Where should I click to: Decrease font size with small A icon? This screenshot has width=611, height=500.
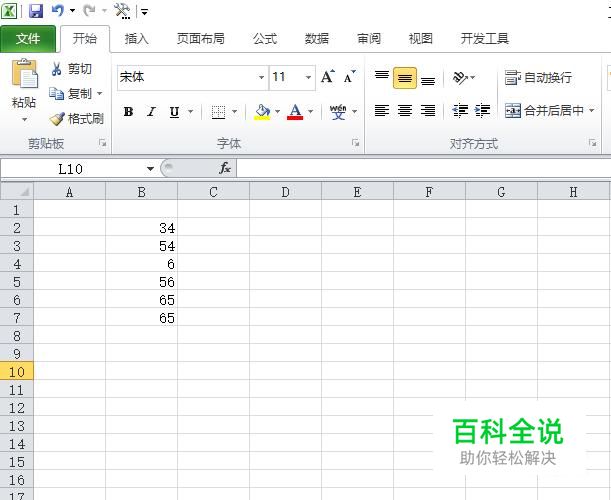tap(350, 77)
